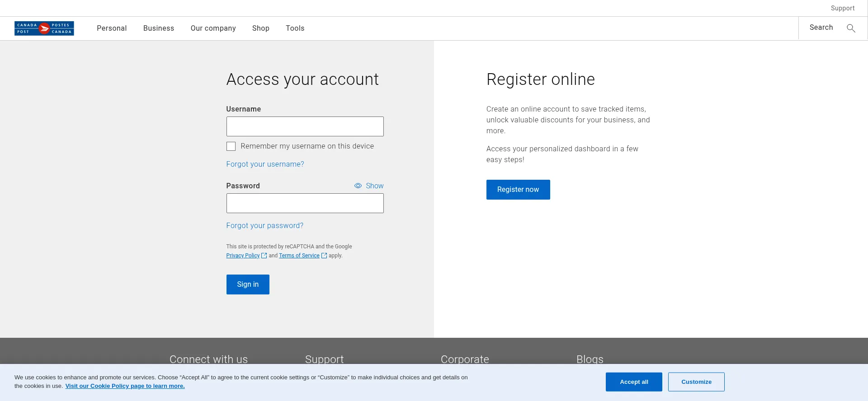The height and width of the screenshot is (401, 868).
Task: Click the Privacy Policy external link icon
Action: 264,256
